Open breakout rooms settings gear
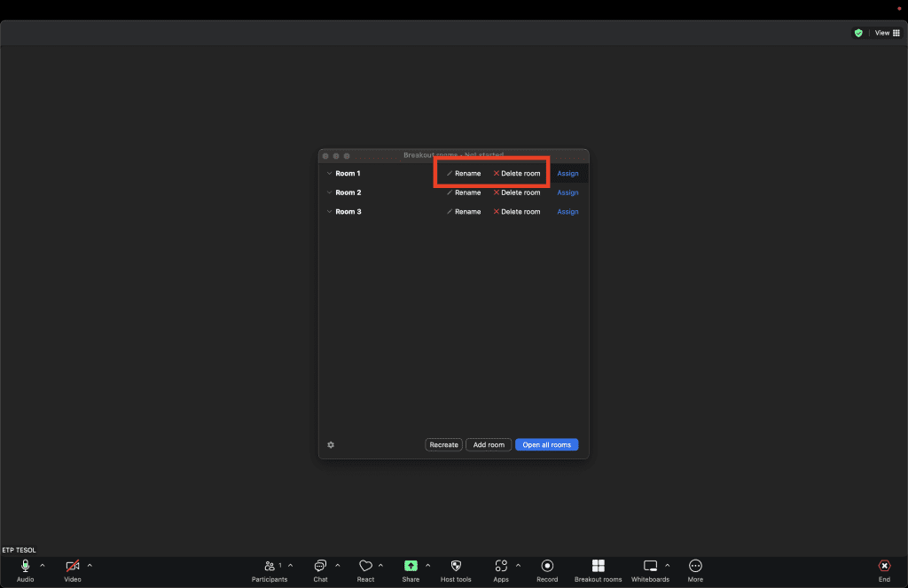The width and height of the screenshot is (908, 588). tap(331, 444)
